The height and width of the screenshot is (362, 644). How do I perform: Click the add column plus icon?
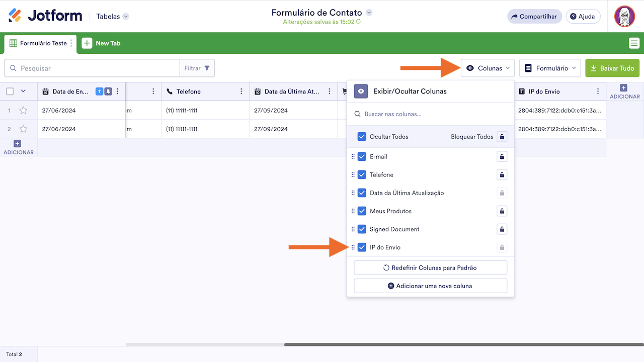point(624,88)
